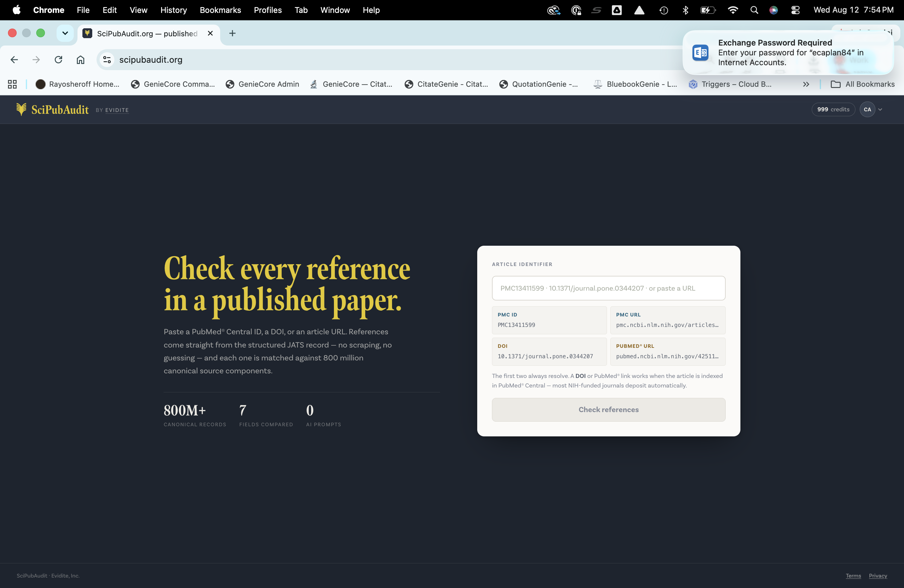Open the CA account avatar menu

click(867, 109)
